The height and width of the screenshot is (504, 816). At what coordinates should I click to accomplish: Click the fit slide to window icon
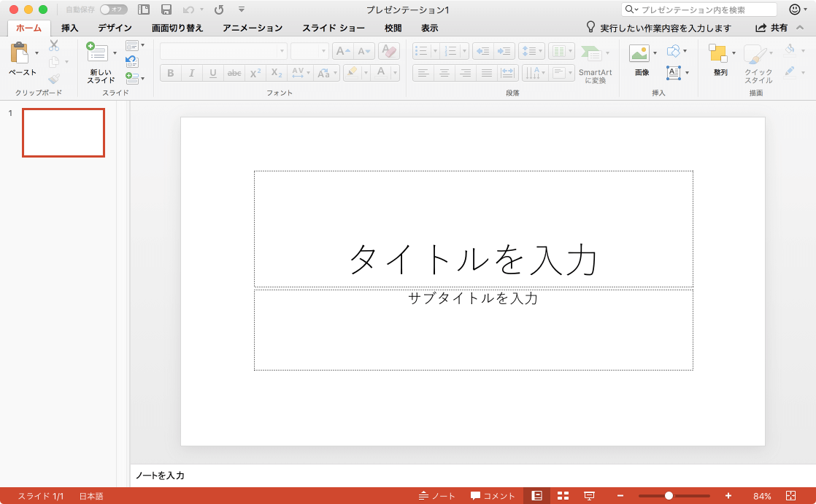[790, 496]
